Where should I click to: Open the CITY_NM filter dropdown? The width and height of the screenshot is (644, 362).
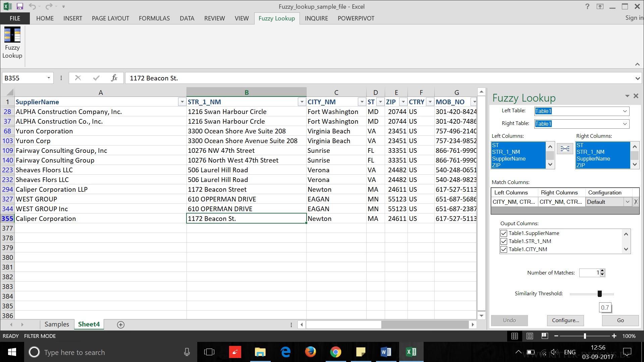[x=362, y=102]
